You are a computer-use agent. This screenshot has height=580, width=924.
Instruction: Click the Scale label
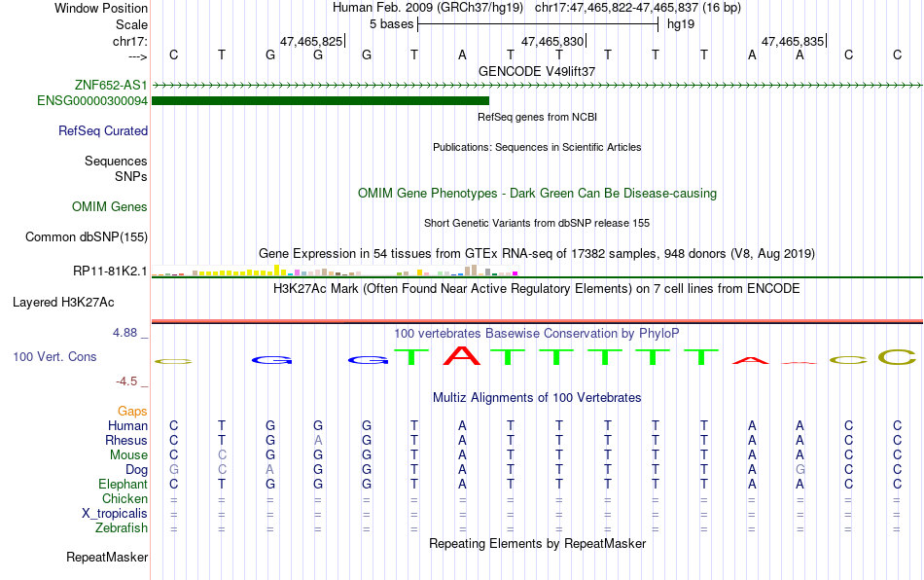131,24
